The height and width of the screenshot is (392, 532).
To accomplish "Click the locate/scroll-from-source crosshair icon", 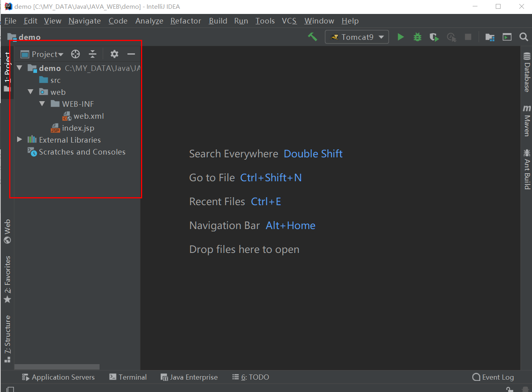I will [x=75, y=54].
